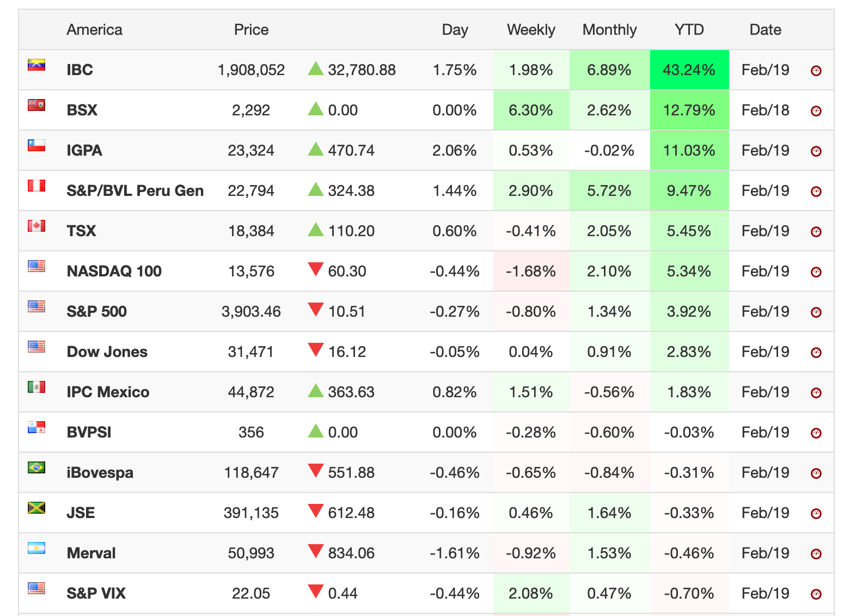Click the Mexico flag next to IPC Mexico
This screenshot has height=616, width=844.
pyautogui.click(x=36, y=387)
